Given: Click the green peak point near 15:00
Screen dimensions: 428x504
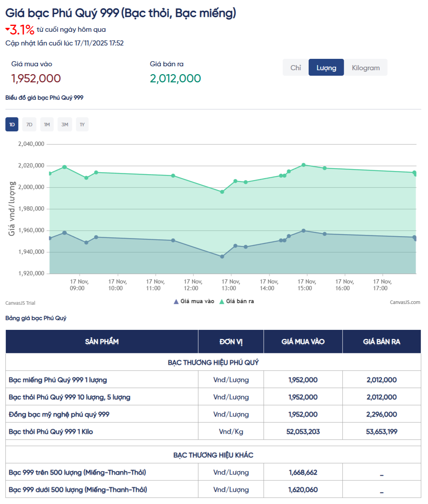Looking at the screenshot, I should tap(304, 165).
